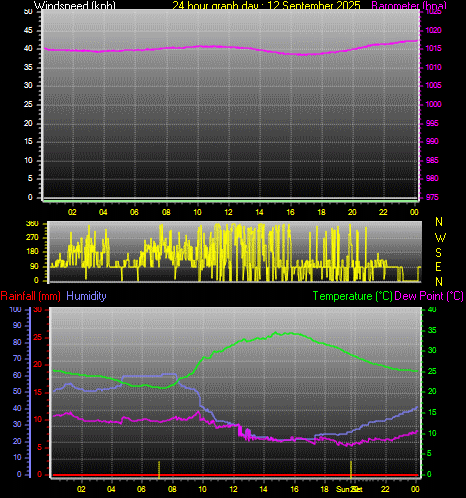Click hour 10 under the temperature graph
Viewport: 466px width, 498px height.
202,489
